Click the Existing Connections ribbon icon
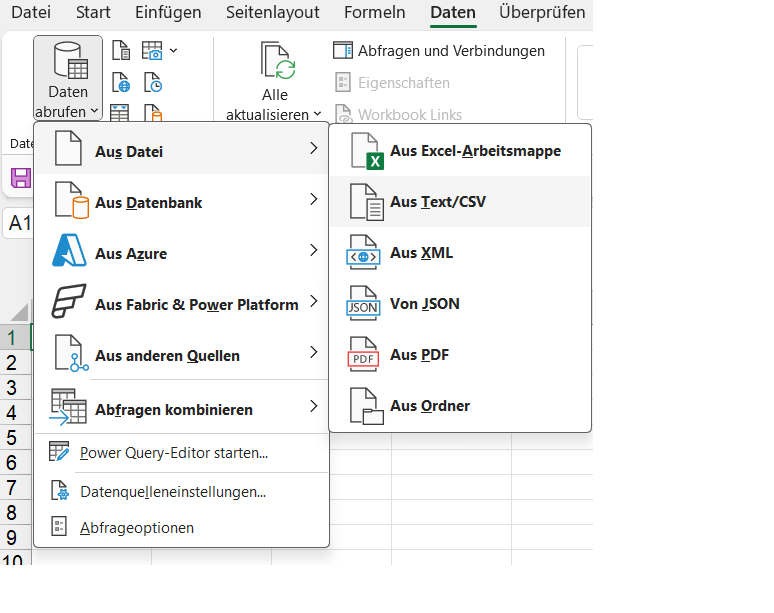The height and width of the screenshot is (613, 774). 153,113
